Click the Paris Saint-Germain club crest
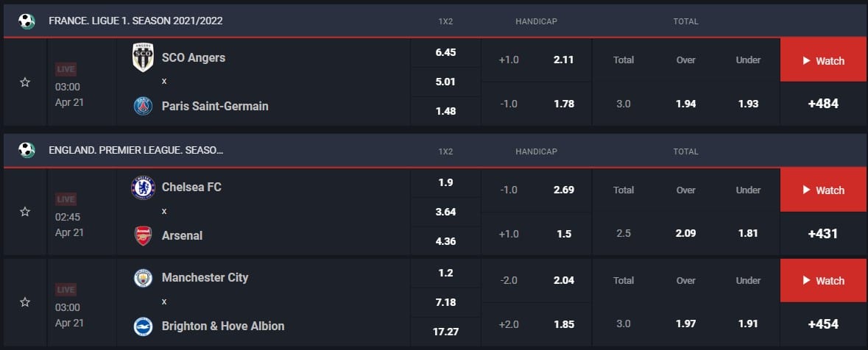Image resolution: width=868 pixels, height=350 pixels. (143, 106)
